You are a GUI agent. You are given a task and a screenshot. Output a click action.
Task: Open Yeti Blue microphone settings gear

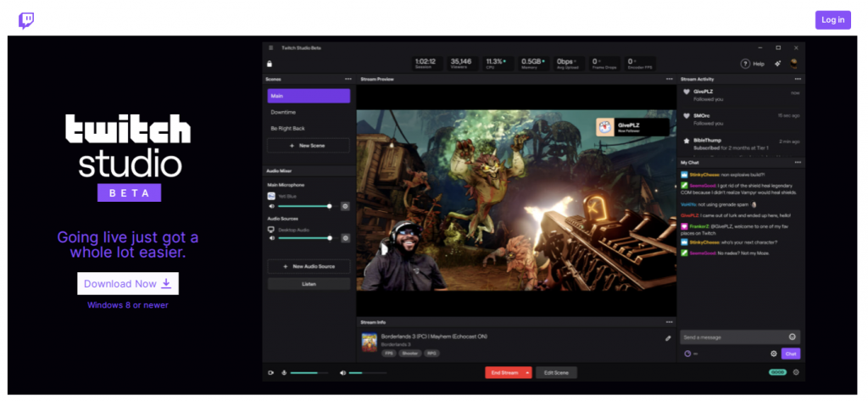(345, 206)
